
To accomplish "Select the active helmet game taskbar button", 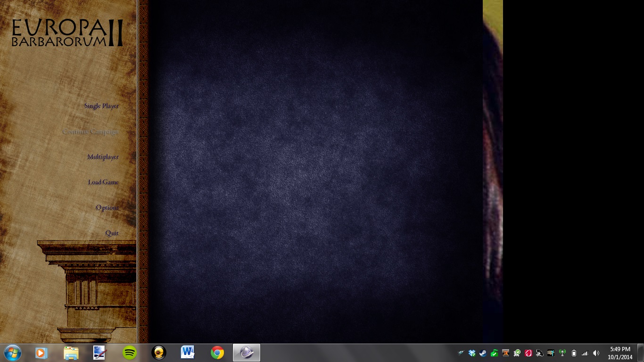I will pyautogui.click(x=247, y=353).
